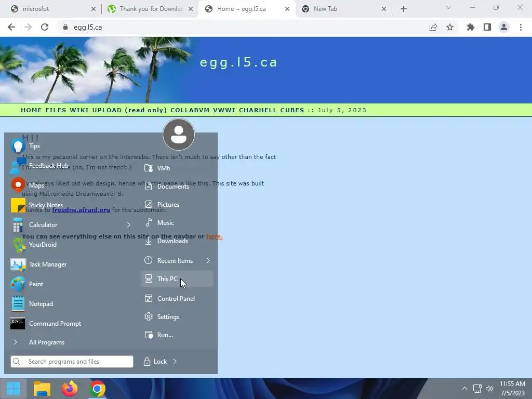Close the Home ~ egg.l5.ca tab
The width and height of the screenshot is (532, 399).
(287, 9)
